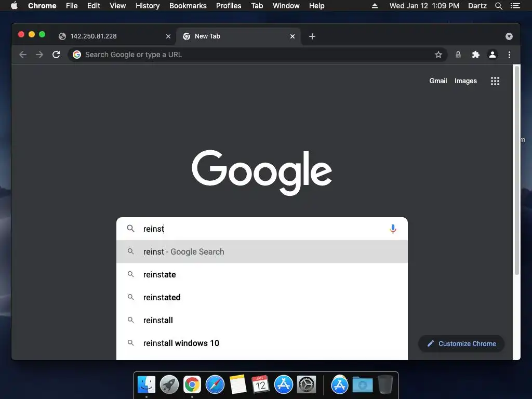532x399 pixels.
Task: Open the Trash in the Dock
Action: tap(385, 385)
